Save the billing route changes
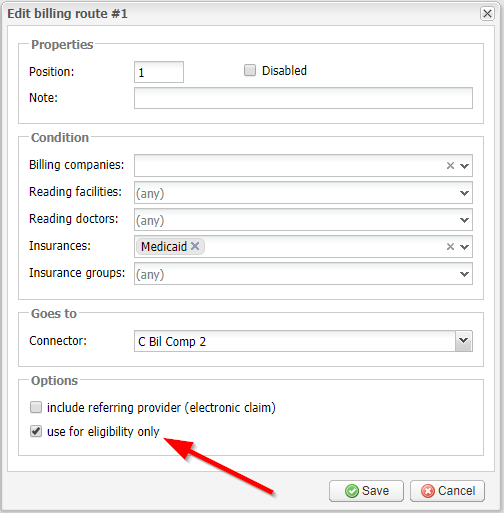 tap(366, 491)
